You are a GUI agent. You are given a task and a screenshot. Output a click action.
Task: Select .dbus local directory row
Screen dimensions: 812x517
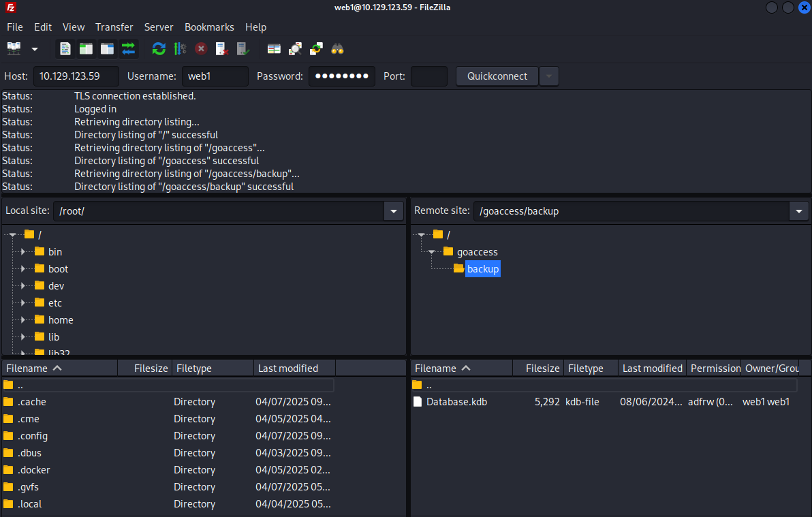tap(168, 453)
